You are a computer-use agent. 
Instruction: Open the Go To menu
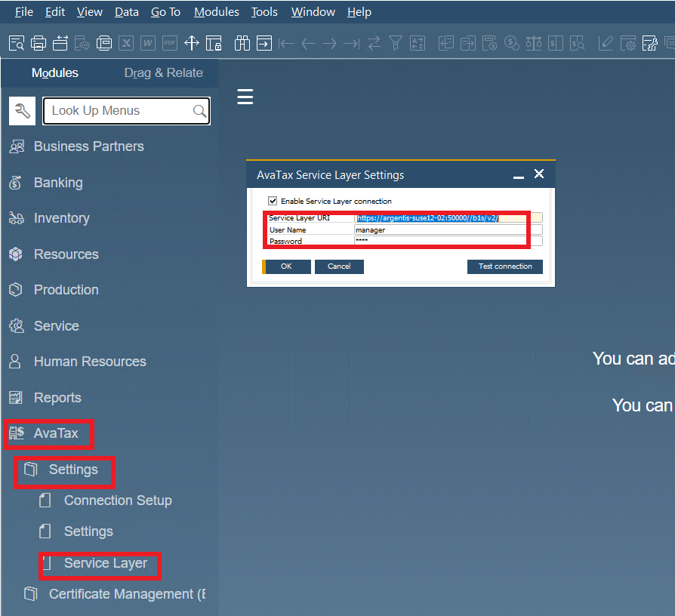click(x=166, y=12)
